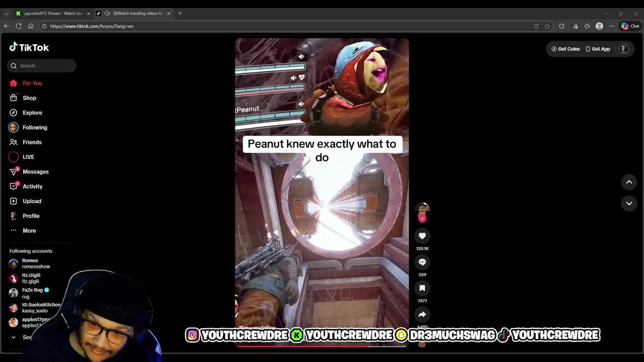Share the video with arrow icon
The height and width of the screenshot is (362, 644).
pos(422,314)
